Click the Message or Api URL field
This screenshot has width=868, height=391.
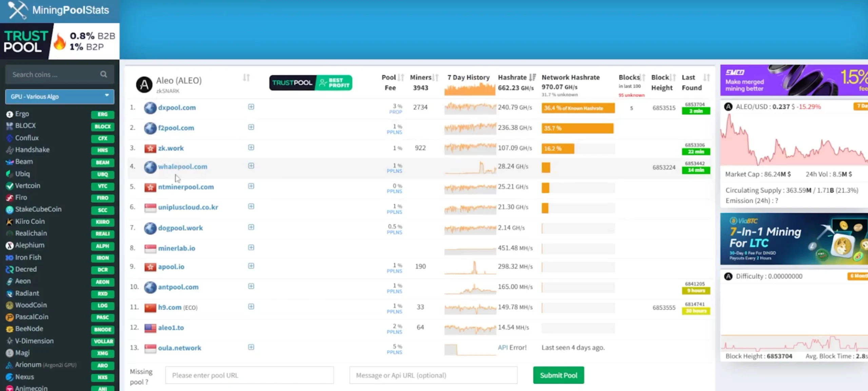click(x=433, y=375)
